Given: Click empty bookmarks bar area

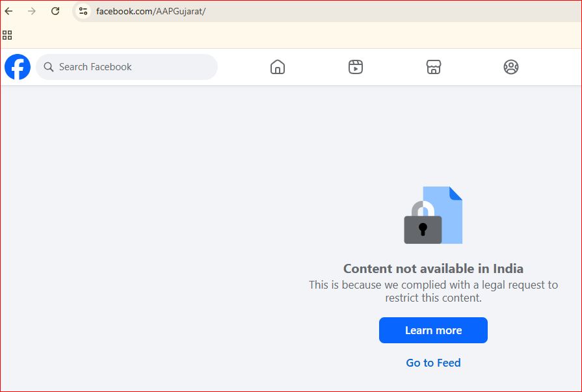Looking at the screenshot, I should pyautogui.click(x=293, y=35).
